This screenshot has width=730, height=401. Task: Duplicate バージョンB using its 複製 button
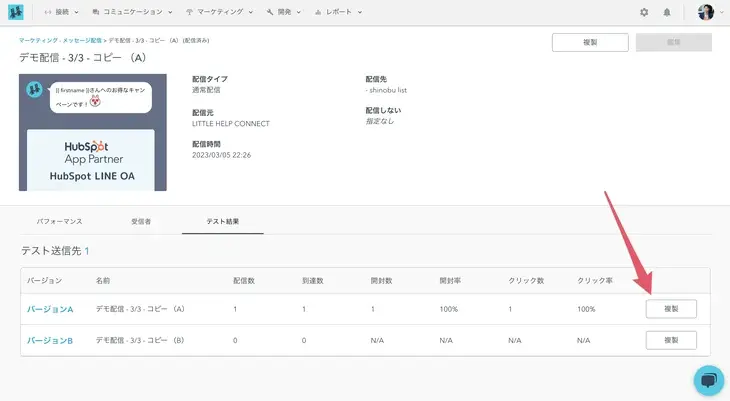point(671,340)
